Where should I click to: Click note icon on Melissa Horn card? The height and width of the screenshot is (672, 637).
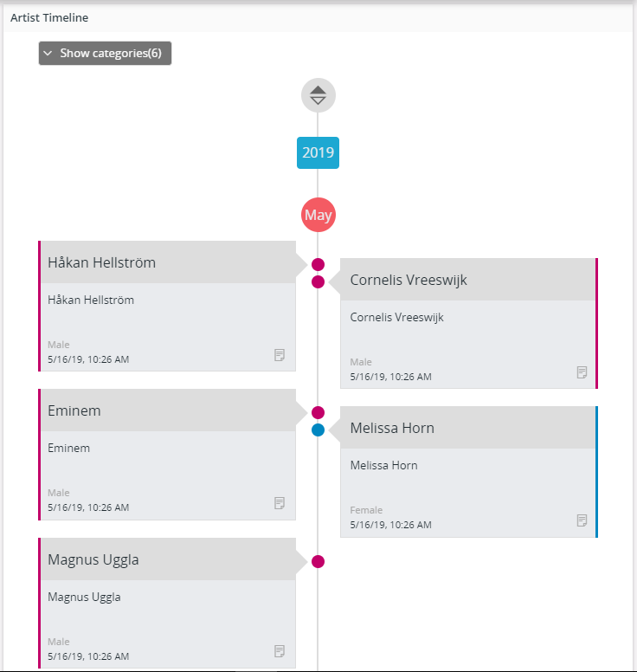click(582, 520)
